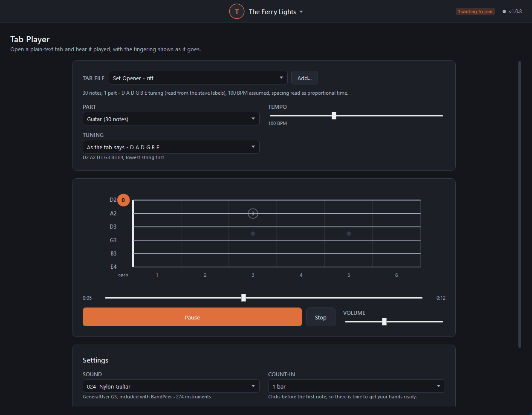532x415 pixels.
Task: Click the page vertical scrollbar
Action: [x=520, y=205]
